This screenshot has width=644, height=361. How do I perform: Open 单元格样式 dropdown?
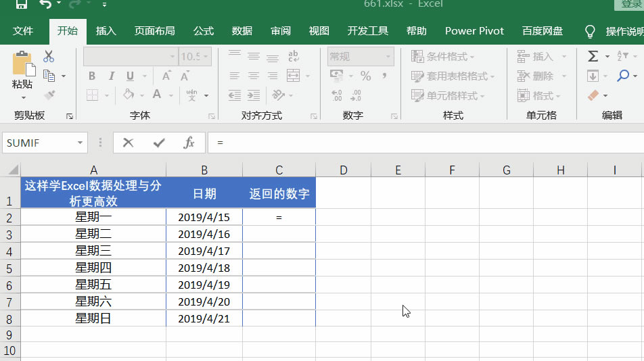(448, 95)
